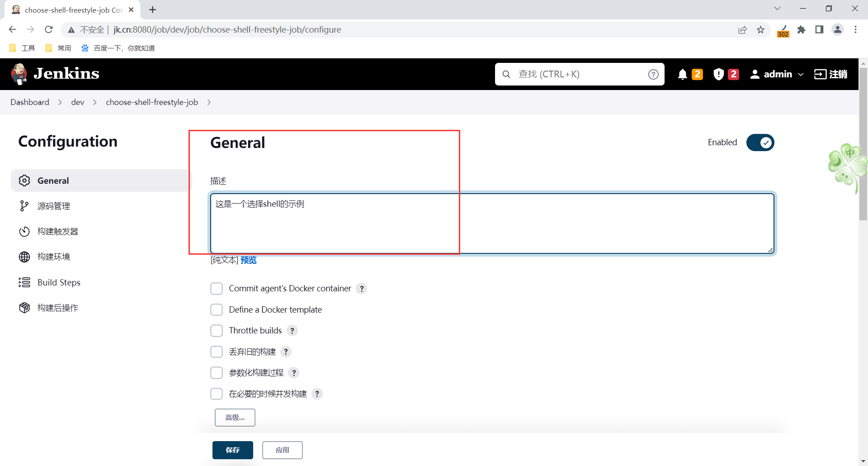This screenshot has height=466, width=868.
Task: Click the 描述 description text area
Action: (492, 223)
